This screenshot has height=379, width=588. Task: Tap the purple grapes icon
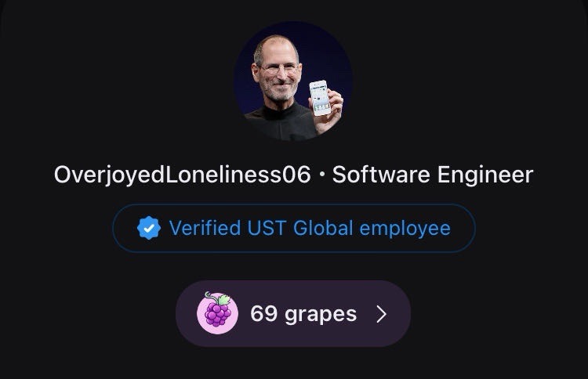[x=217, y=312]
